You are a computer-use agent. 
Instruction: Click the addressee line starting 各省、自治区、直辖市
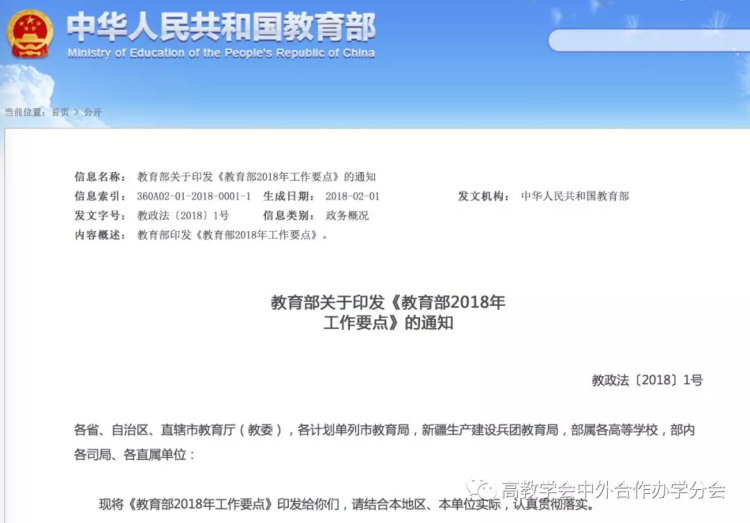tap(384, 430)
